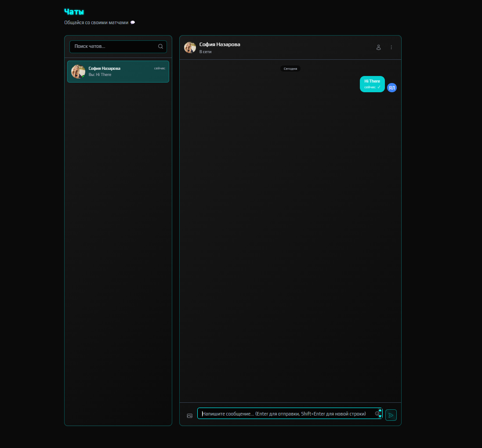The width and height of the screenshot is (482, 448).
Task: Click София Назарова avatar in chat list
Action: tap(78, 72)
